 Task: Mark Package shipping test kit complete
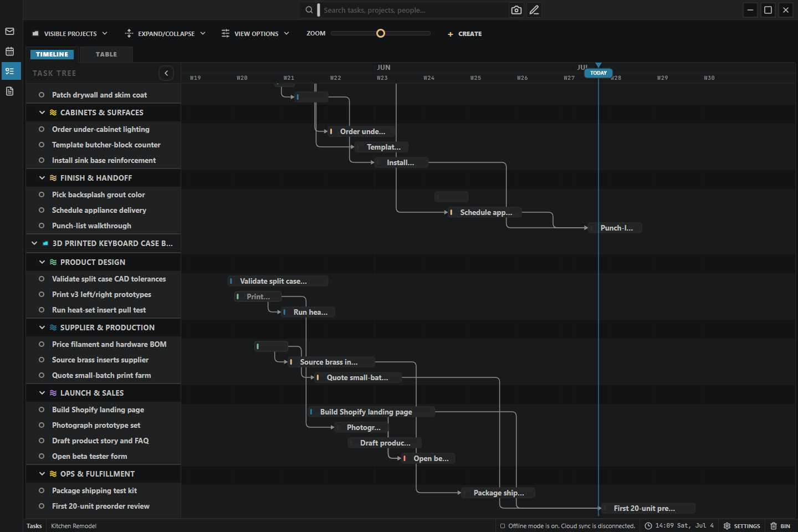[x=42, y=490]
